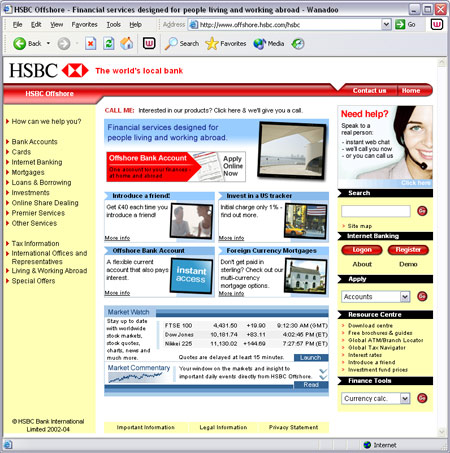This screenshot has width=450, height=453.
Task: Click the Market Commentary Read button
Action: click(311, 385)
